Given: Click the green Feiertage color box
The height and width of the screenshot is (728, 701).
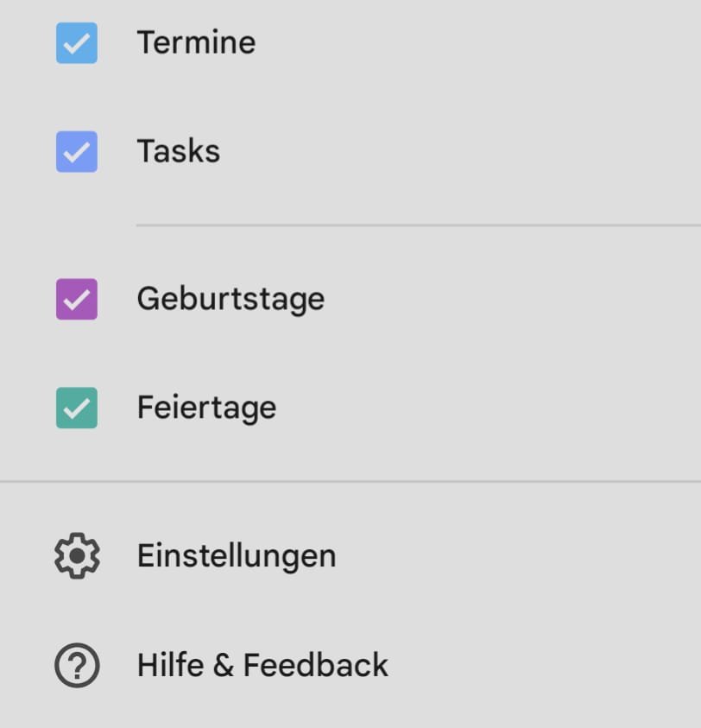Looking at the screenshot, I should pyautogui.click(x=77, y=408).
